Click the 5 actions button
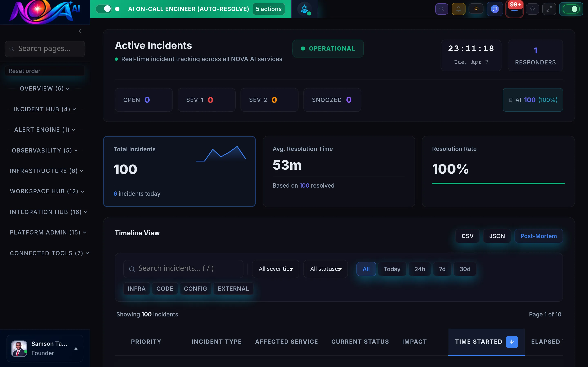The height and width of the screenshot is (367, 588). (268, 9)
